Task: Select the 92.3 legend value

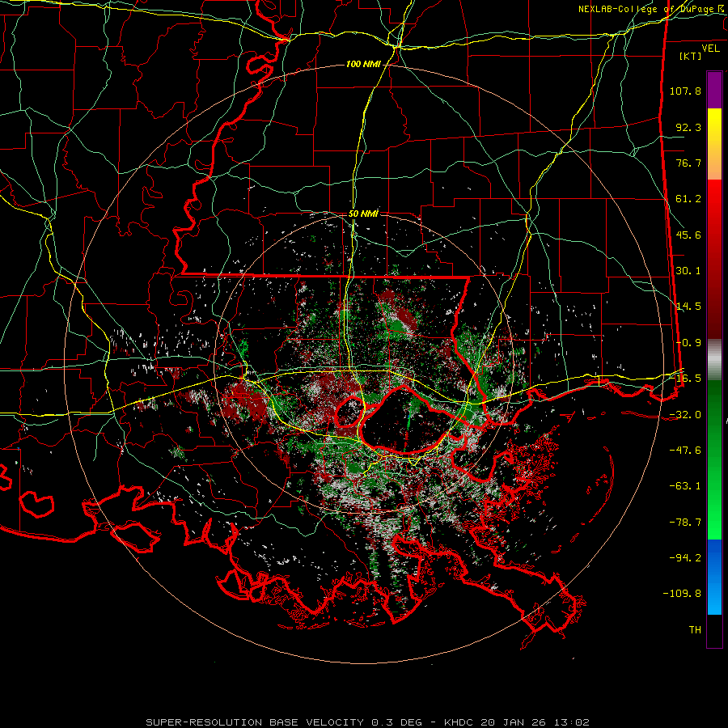Action: tap(688, 127)
